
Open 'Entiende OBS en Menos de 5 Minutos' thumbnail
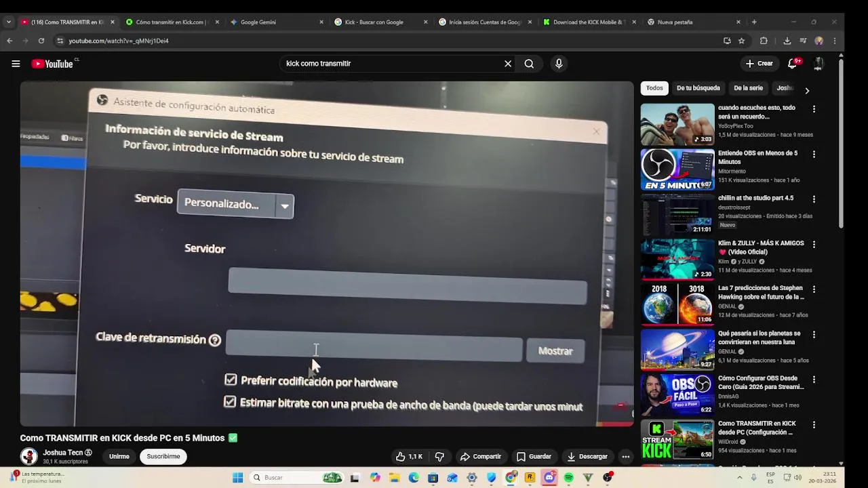coord(677,169)
